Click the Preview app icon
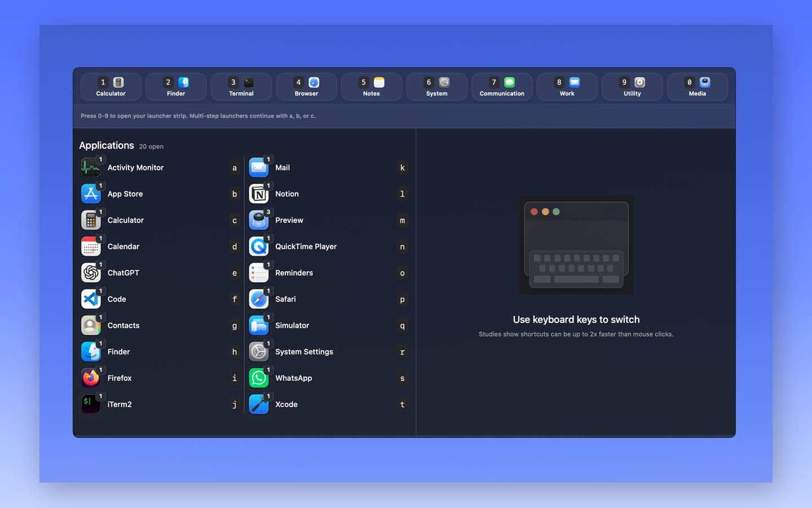Screen dimensions: 812x508 (x=259, y=220)
